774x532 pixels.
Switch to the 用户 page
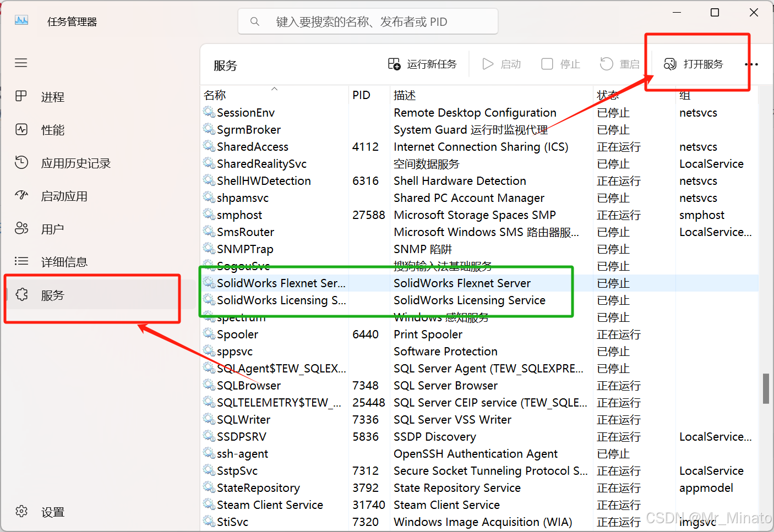pos(53,229)
